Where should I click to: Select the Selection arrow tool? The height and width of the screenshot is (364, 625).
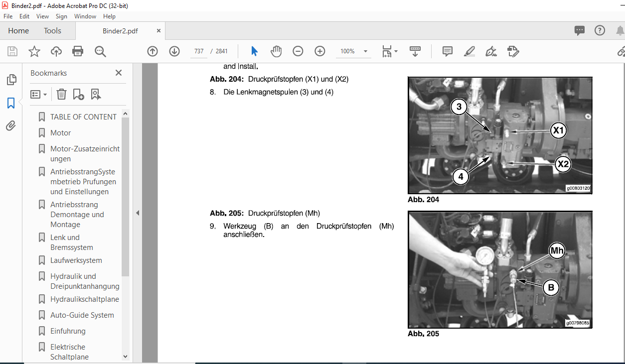point(255,51)
